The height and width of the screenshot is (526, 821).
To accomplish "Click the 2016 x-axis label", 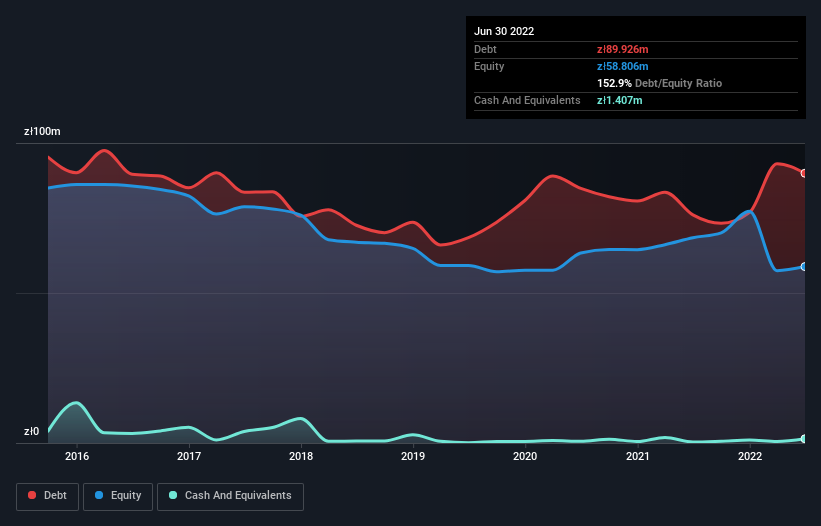I will tap(77, 456).
